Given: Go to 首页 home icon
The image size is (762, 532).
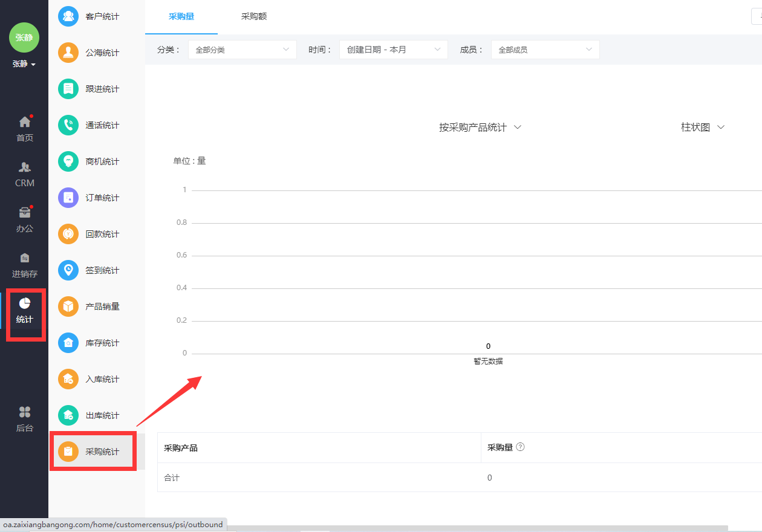Looking at the screenshot, I should pos(25,122).
